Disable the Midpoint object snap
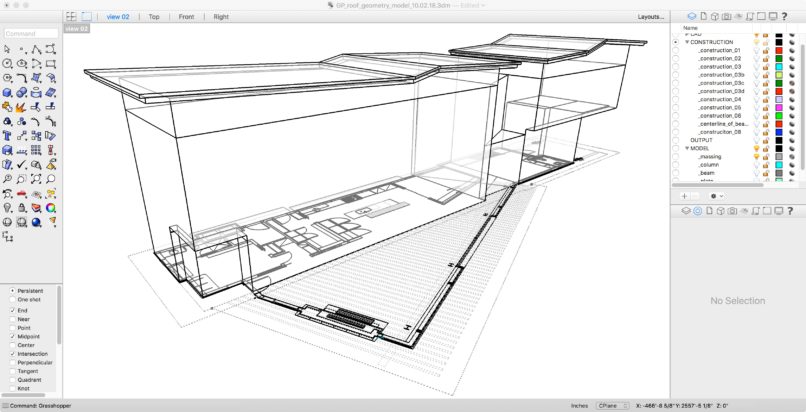The image size is (806, 412). pyautogui.click(x=12, y=337)
